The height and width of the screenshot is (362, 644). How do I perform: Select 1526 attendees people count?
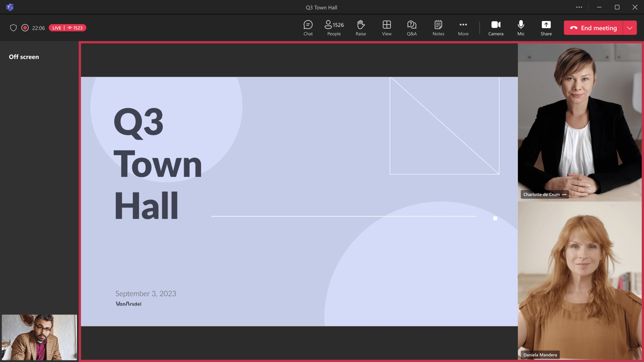[334, 28]
